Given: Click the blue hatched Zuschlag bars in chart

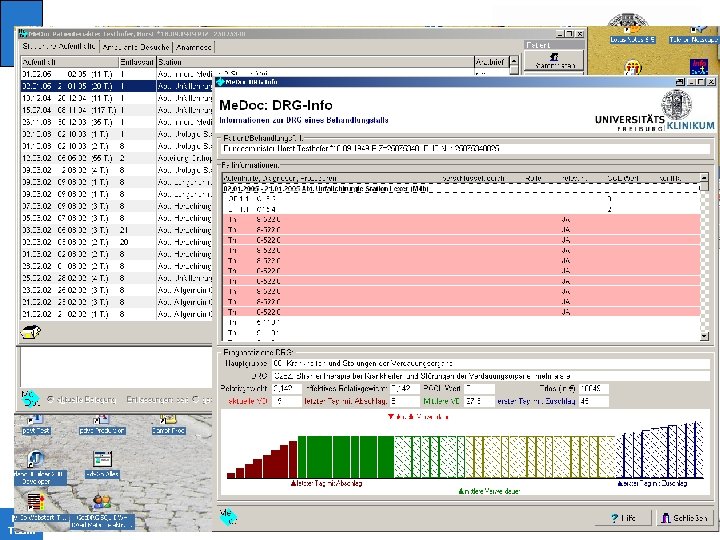Looking at the screenshot, I should pyautogui.click(x=661, y=451).
